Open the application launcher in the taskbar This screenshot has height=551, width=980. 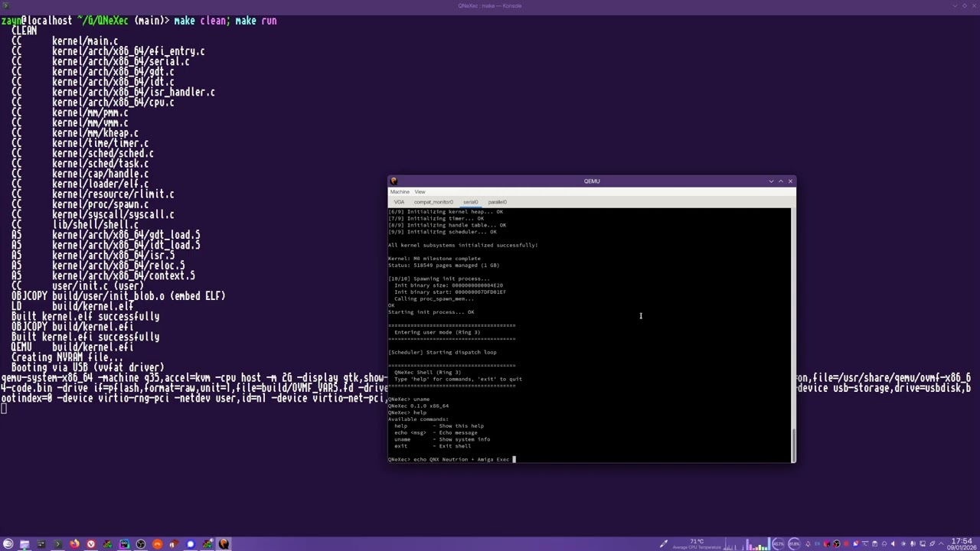(8, 544)
